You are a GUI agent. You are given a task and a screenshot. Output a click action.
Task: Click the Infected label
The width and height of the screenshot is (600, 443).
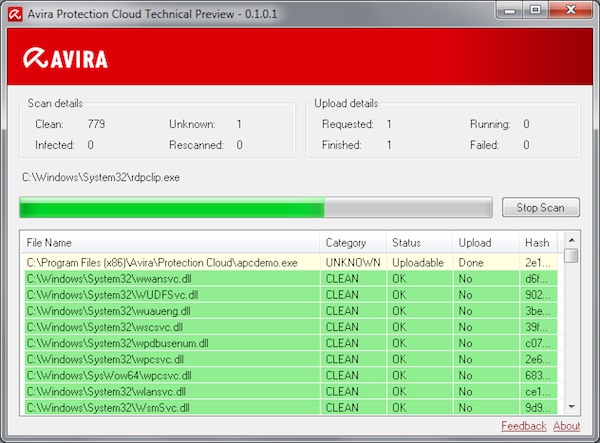pos(55,145)
